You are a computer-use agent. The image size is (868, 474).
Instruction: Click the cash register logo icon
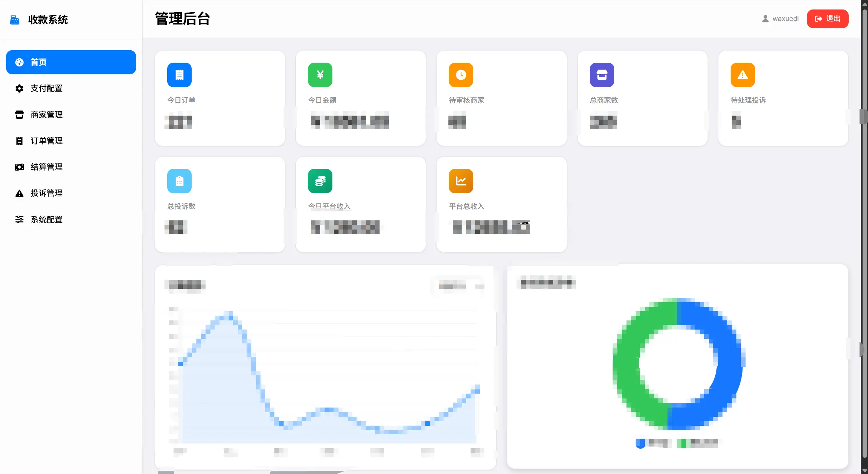(x=15, y=20)
